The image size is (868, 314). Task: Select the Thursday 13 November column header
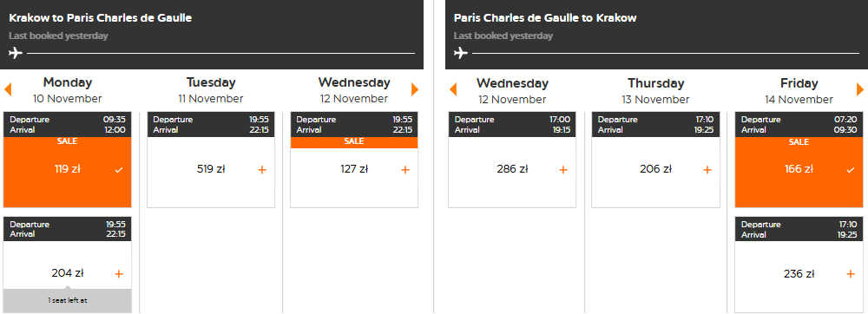[x=656, y=91]
